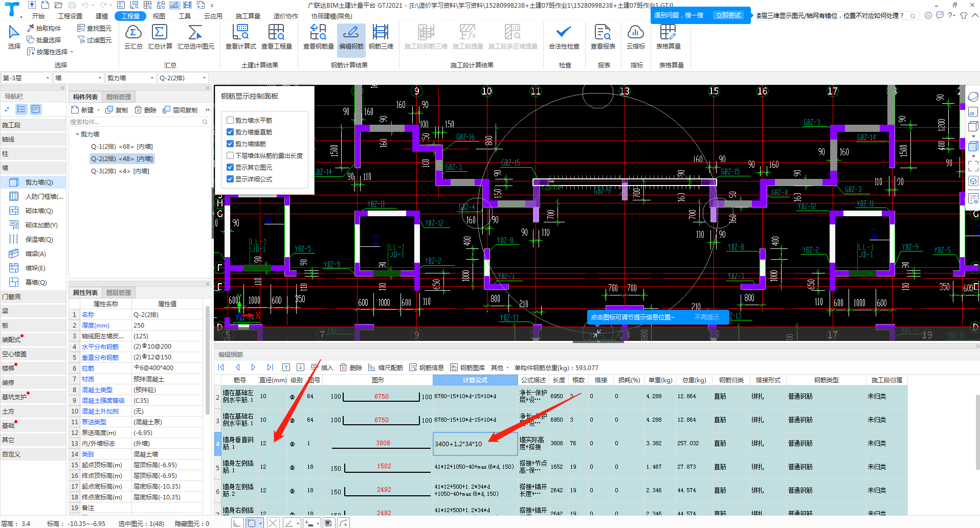Open 钢筋三维 view
Screen dimensions: 980x528
pos(381,37)
